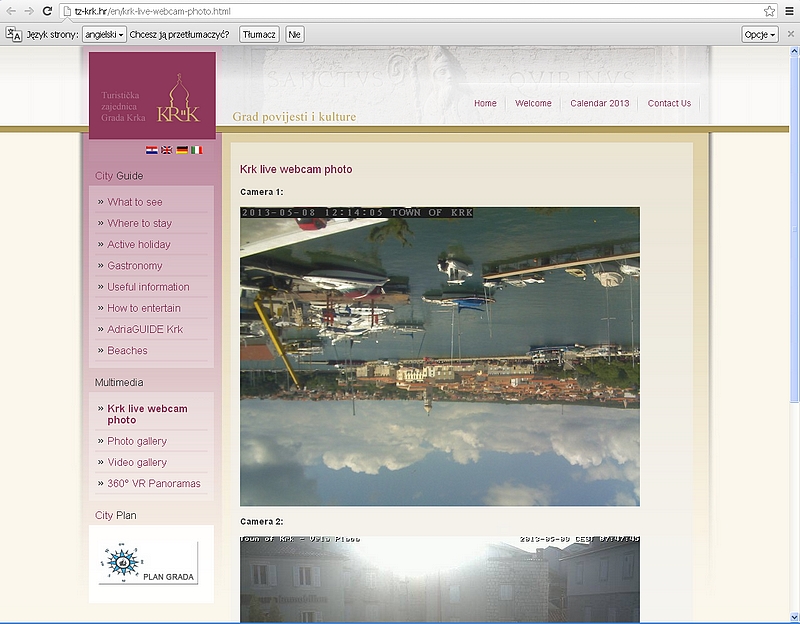Open the Photo gallery sidebar link
The width and height of the screenshot is (800, 624).
pyautogui.click(x=137, y=441)
